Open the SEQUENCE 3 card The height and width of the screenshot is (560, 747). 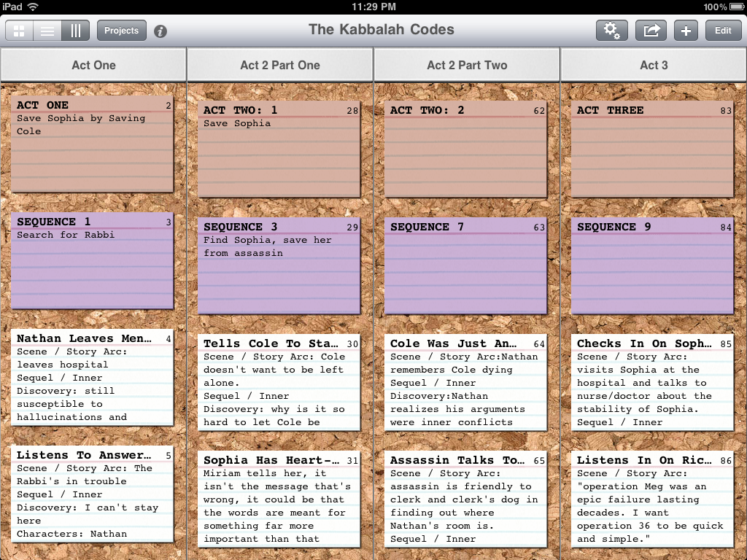coord(279,265)
